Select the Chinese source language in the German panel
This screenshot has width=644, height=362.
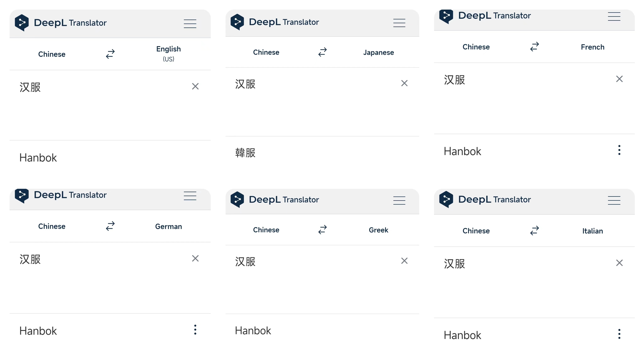(52, 226)
